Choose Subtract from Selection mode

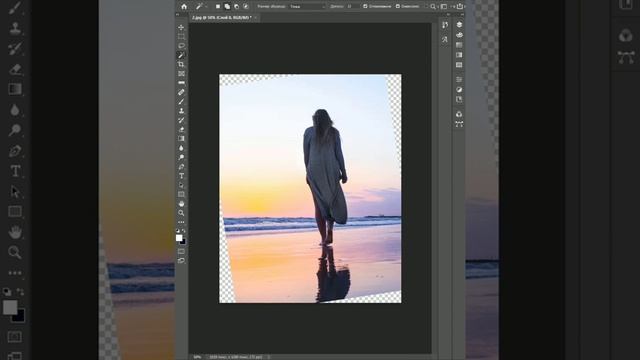tap(236, 7)
